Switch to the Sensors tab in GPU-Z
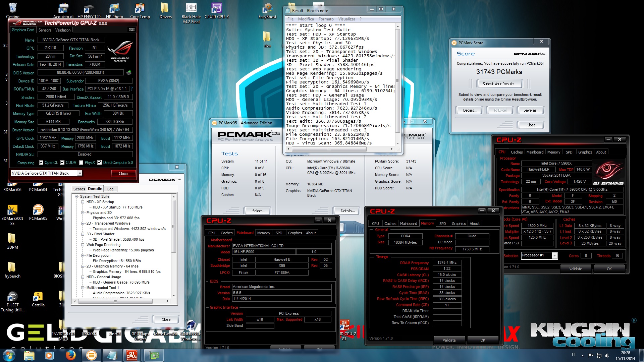 tap(45, 30)
